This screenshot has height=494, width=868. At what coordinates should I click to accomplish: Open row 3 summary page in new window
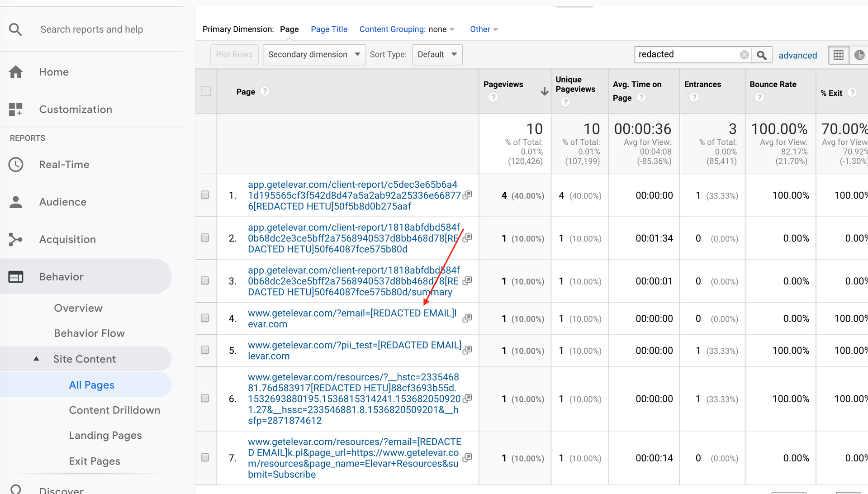467,280
